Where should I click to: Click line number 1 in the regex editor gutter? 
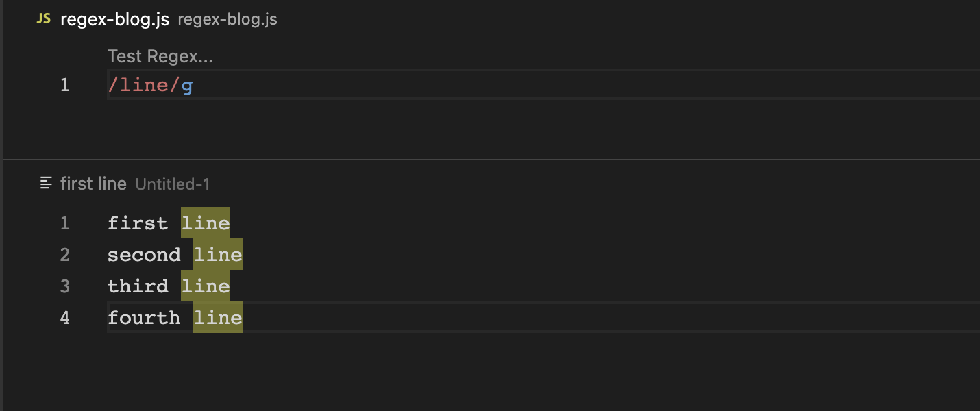pos(65,85)
